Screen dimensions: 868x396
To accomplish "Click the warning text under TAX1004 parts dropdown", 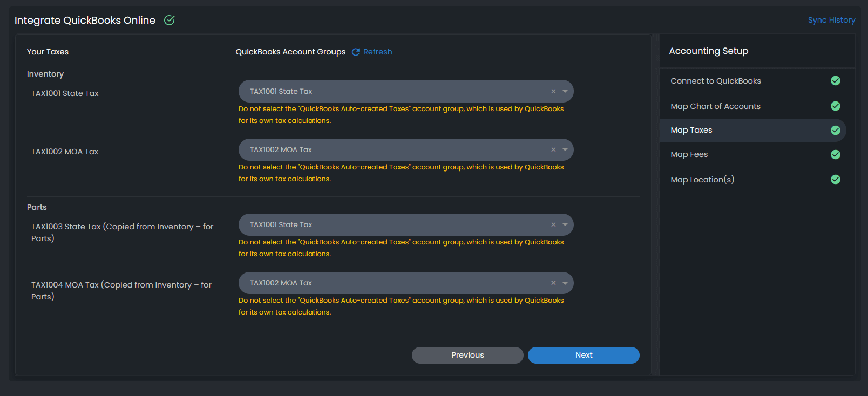I will (401, 306).
